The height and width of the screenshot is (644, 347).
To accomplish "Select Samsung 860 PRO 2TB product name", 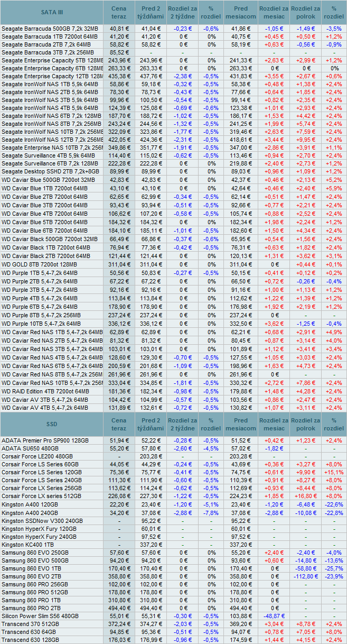I will pyautogui.click(x=32, y=608).
